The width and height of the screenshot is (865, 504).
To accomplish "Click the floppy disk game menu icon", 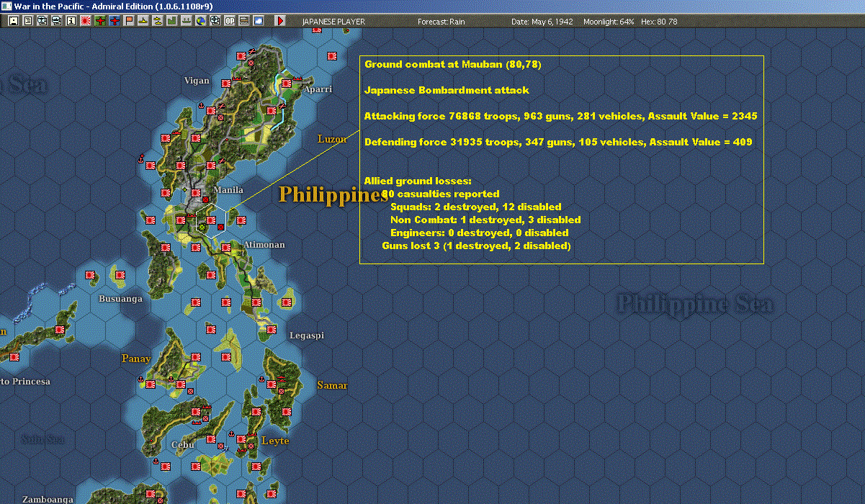I will 13,21.
